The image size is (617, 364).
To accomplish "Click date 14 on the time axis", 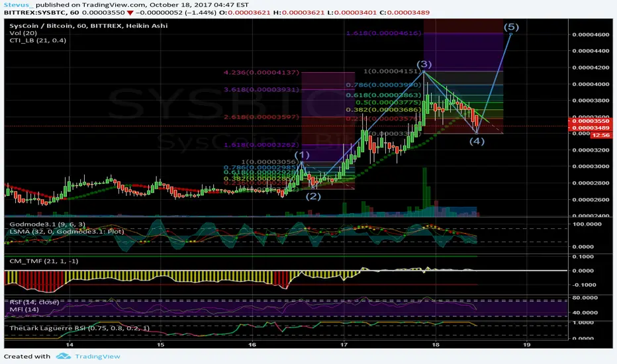I will pos(70,345).
